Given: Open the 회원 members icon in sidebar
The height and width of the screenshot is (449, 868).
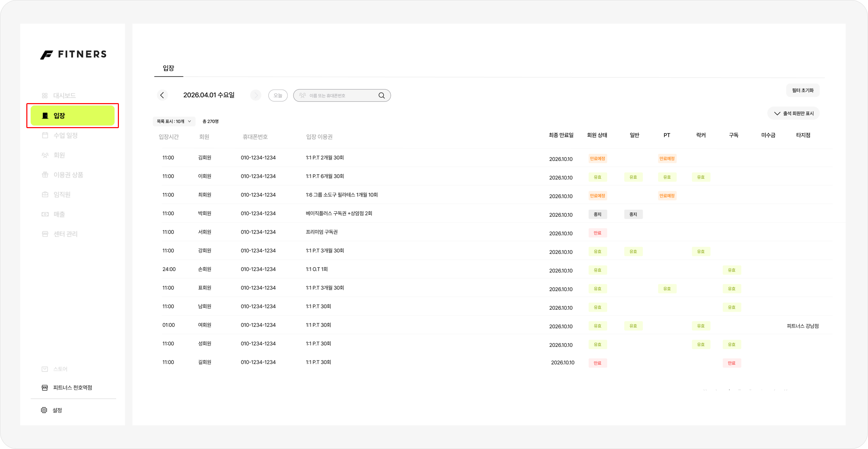Looking at the screenshot, I should click(45, 155).
